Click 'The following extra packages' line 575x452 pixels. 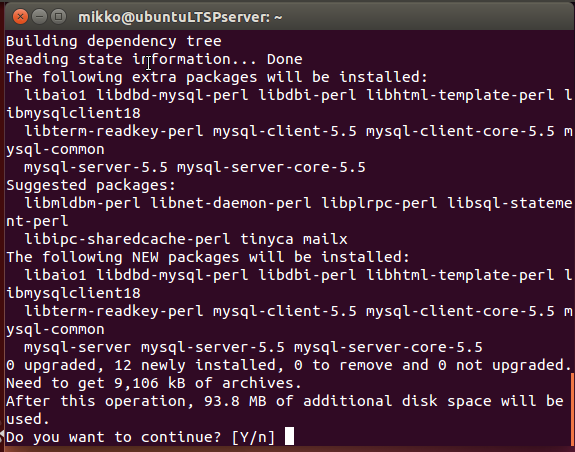click(x=217, y=77)
